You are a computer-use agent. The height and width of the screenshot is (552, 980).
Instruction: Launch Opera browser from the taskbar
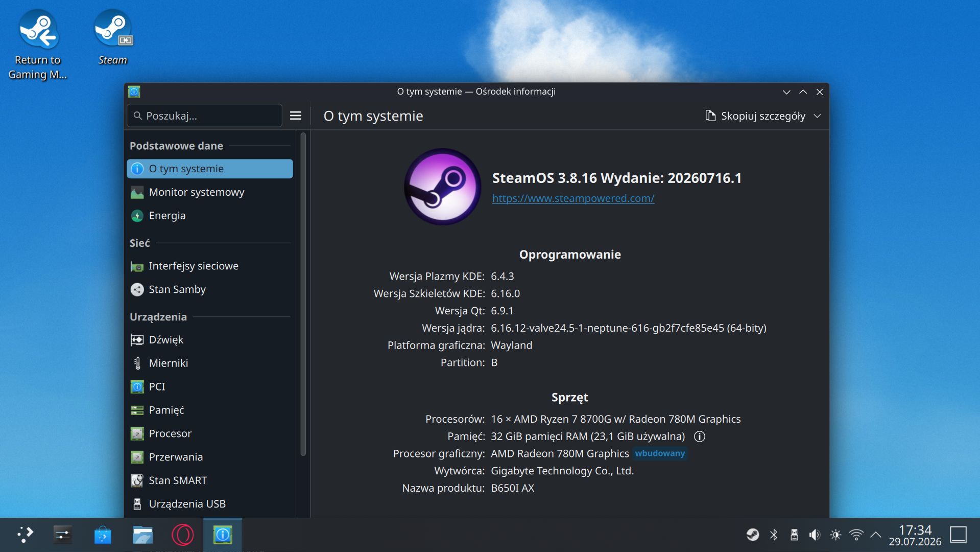(182, 535)
